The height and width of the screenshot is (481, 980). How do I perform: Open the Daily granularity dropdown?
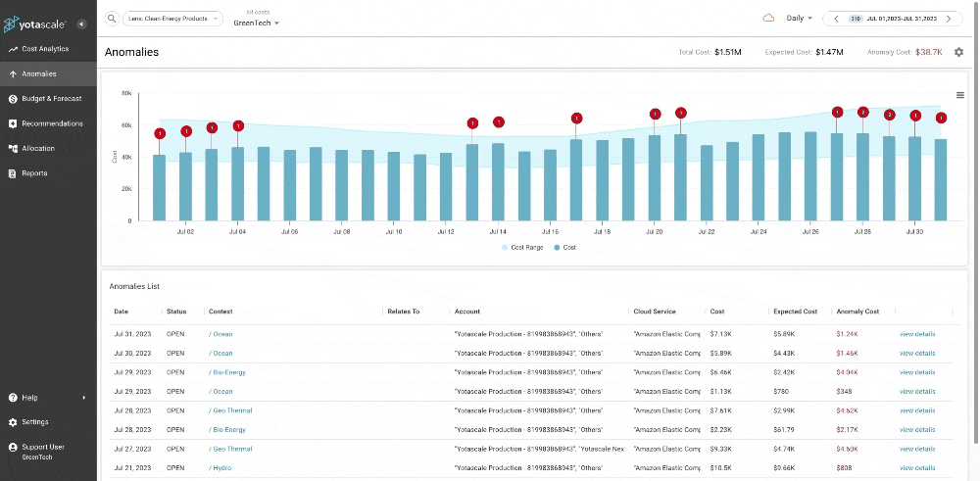800,18
